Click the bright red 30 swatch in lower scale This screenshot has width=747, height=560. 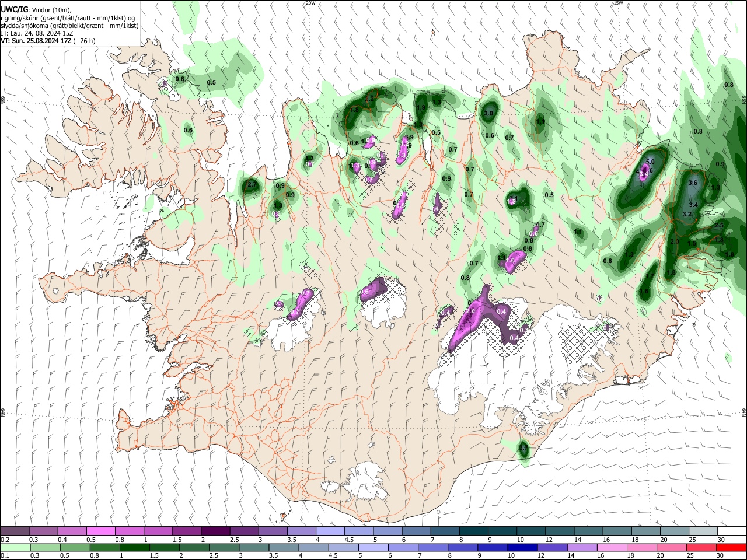click(732, 547)
